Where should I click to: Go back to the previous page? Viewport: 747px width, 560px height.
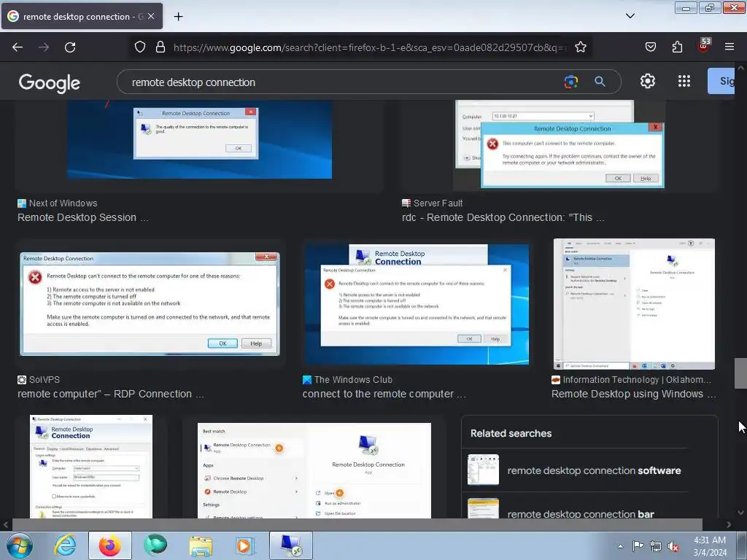click(x=18, y=47)
